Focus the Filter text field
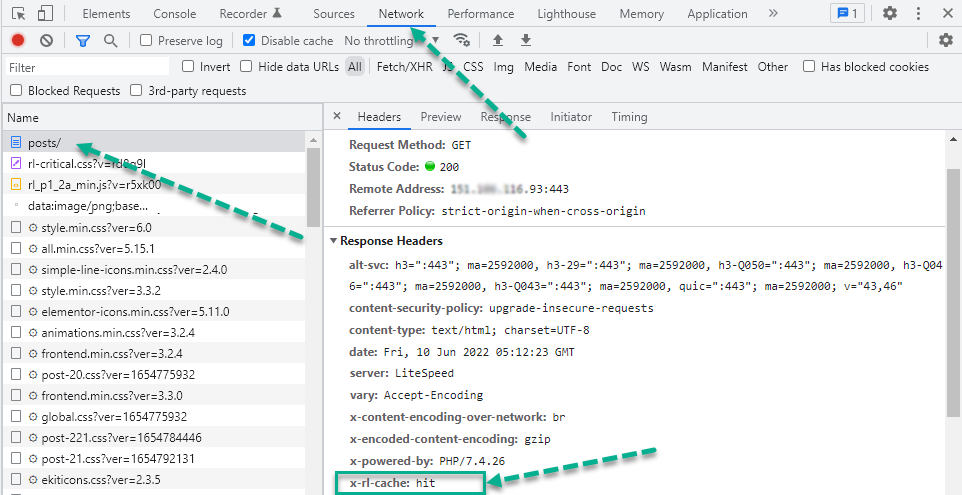Viewport: 962px width, 495px height. coord(87,67)
